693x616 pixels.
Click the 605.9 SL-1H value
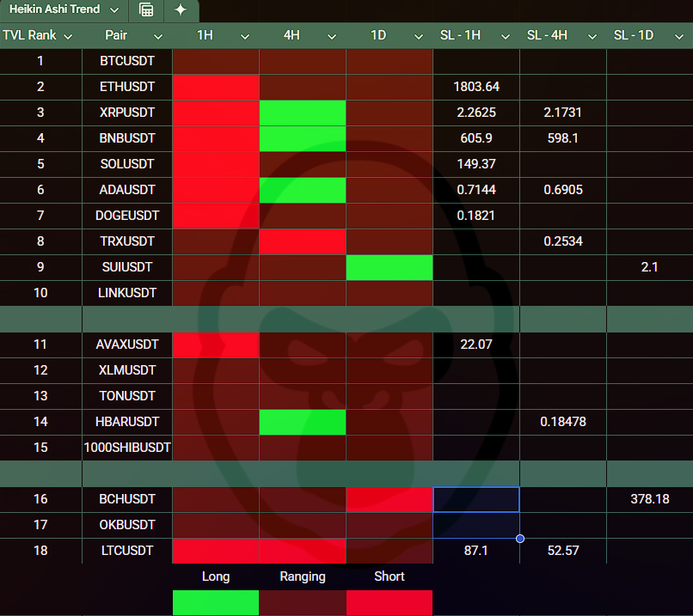click(x=476, y=138)
